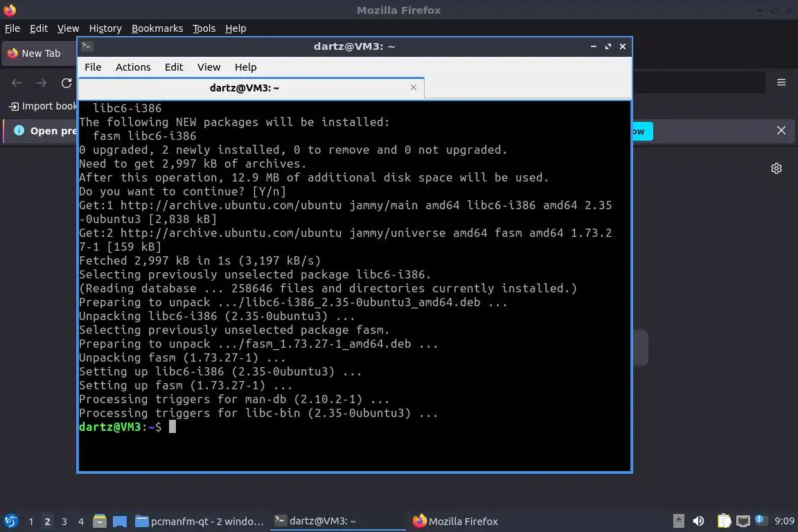Select the dartz@VM3 terminal tab

click(x=251, y=88)
